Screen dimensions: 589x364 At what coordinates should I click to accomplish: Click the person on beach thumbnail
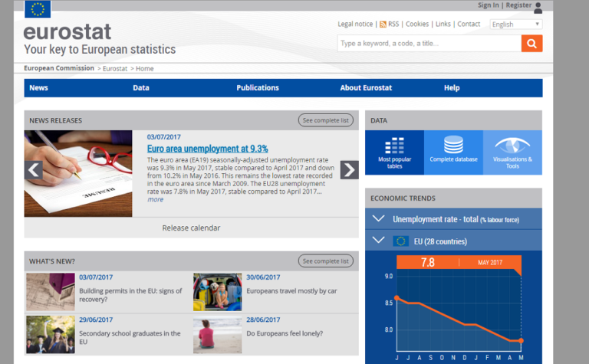coord(218,334)
